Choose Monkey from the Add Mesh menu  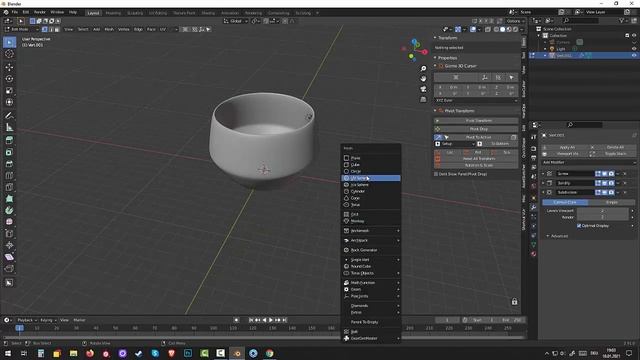pyautogui.click(x=371, y=221)
